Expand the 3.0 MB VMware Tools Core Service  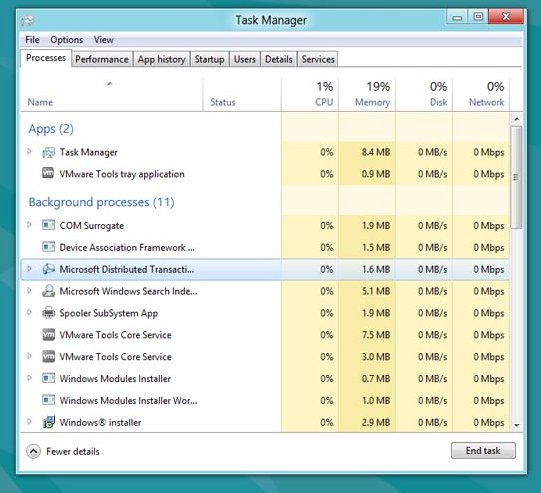[29, 356]
